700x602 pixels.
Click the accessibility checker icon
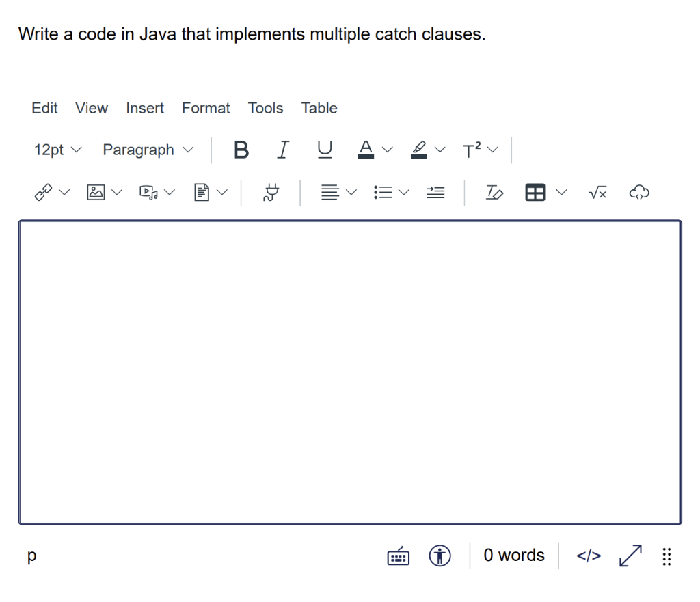[440, 556]
